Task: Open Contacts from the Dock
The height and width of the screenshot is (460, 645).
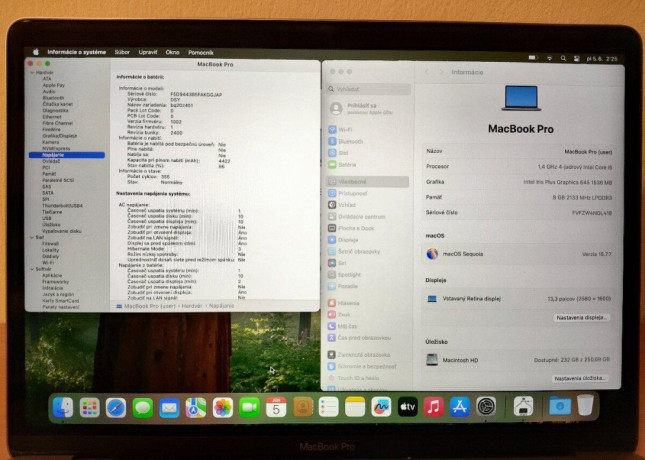Action: point(303,408)
